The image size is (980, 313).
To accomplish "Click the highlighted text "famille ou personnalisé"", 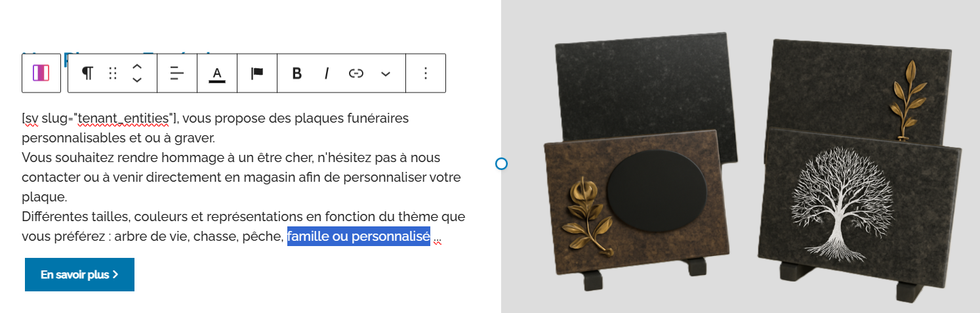I will 358,236.
